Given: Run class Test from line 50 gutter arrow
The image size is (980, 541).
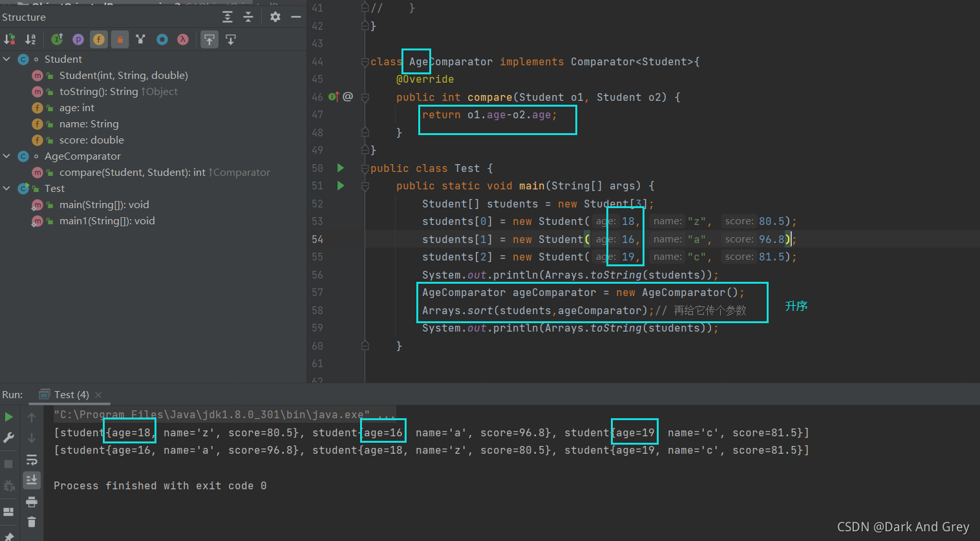Looking at the screenshot, I should tap(341, 168).
